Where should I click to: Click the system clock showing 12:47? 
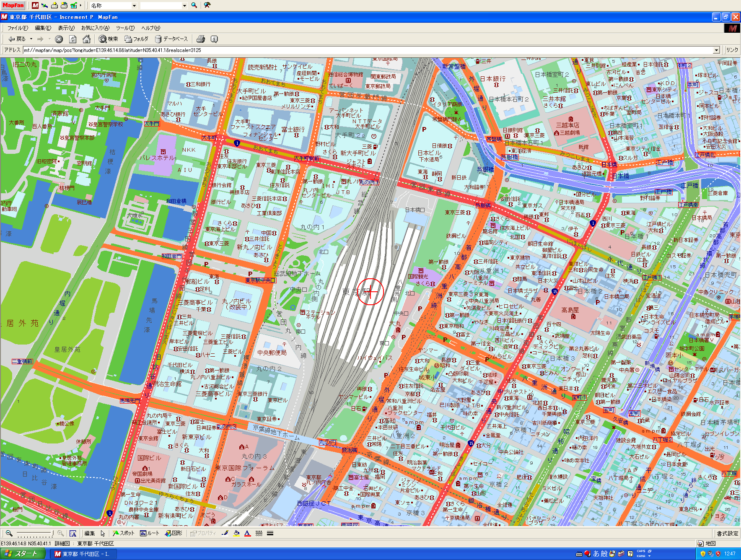tap(730, 554)
